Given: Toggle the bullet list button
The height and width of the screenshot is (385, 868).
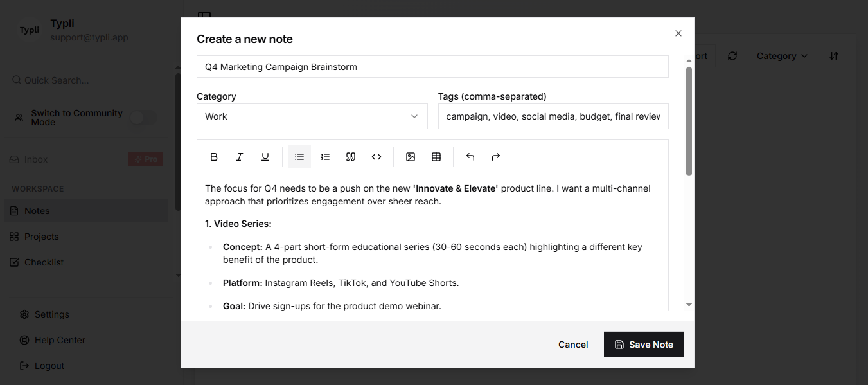Looking at the screenshot, I should tap(299, 157).
